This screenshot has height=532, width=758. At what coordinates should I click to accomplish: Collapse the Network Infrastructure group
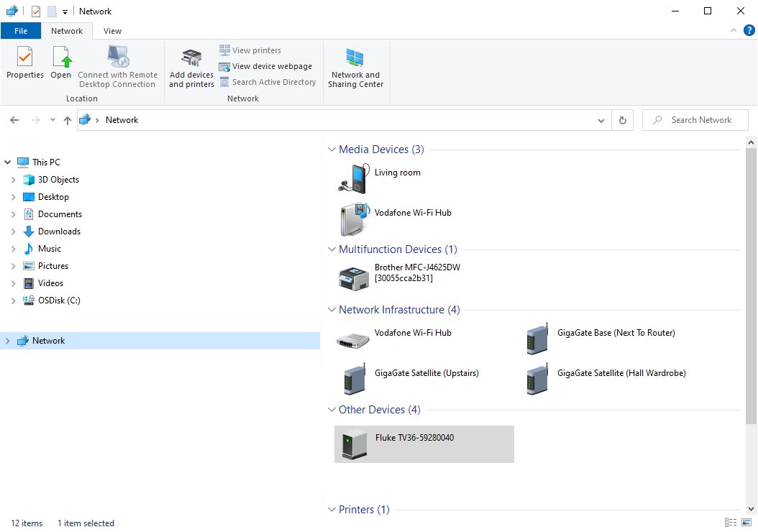[332, 310]
